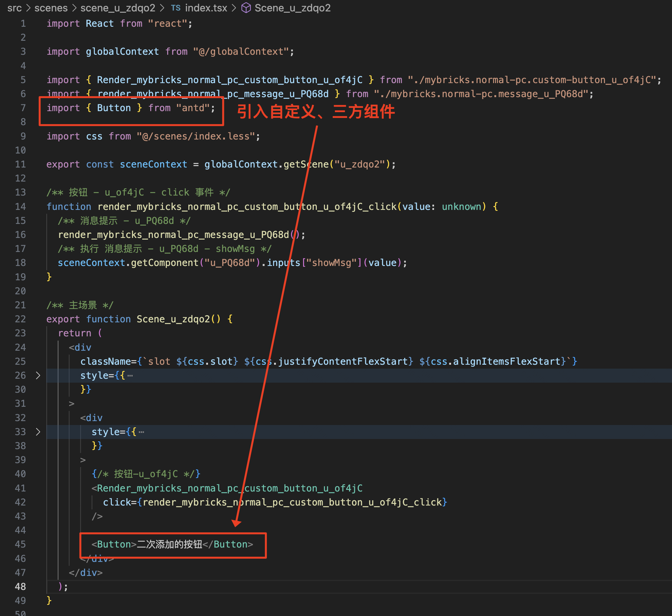Click 'justifyContentFlexStart' on line 25

343,362
